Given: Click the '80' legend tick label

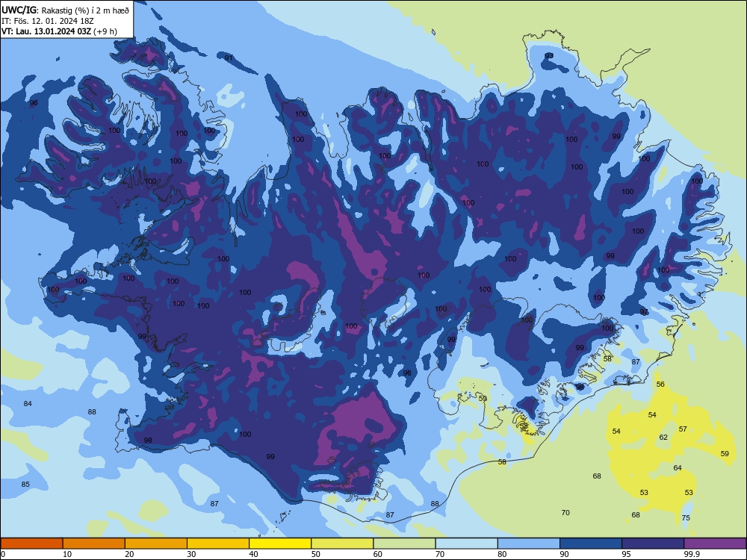Looking at the screenshot, I should [x=502, y=554].
